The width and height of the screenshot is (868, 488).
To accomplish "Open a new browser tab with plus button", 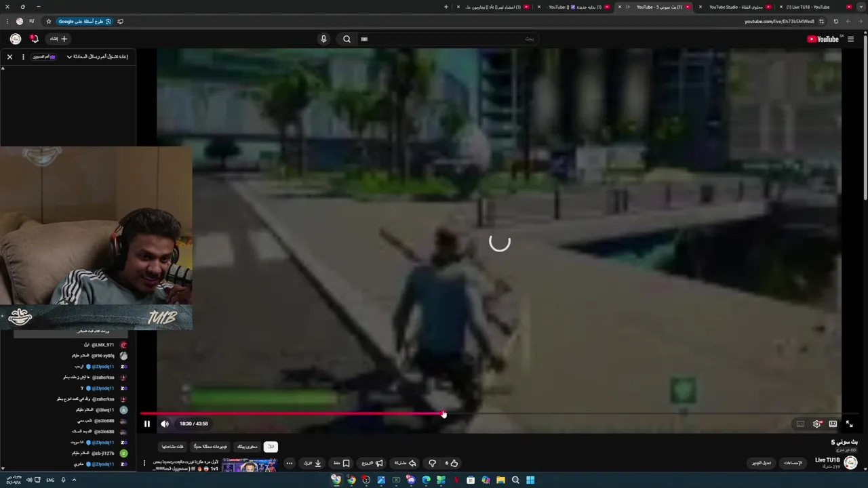I will [x=446, y=7].
